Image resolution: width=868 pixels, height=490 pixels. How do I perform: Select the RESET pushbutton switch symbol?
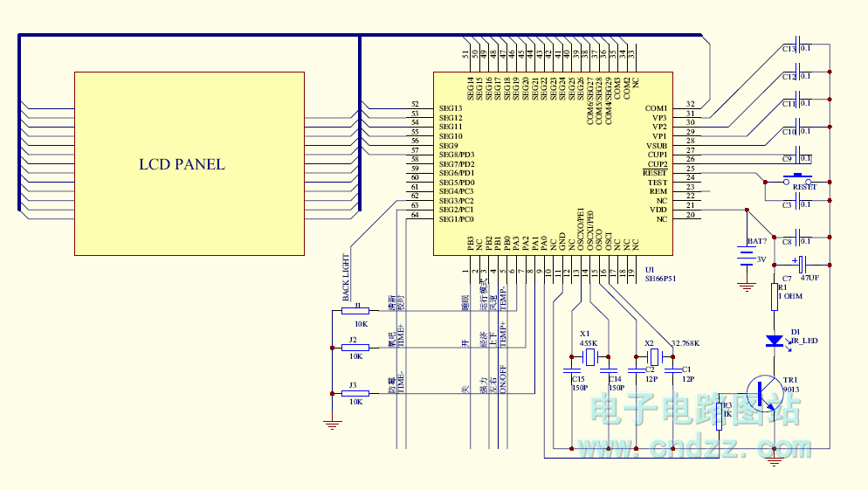(796, 179)
